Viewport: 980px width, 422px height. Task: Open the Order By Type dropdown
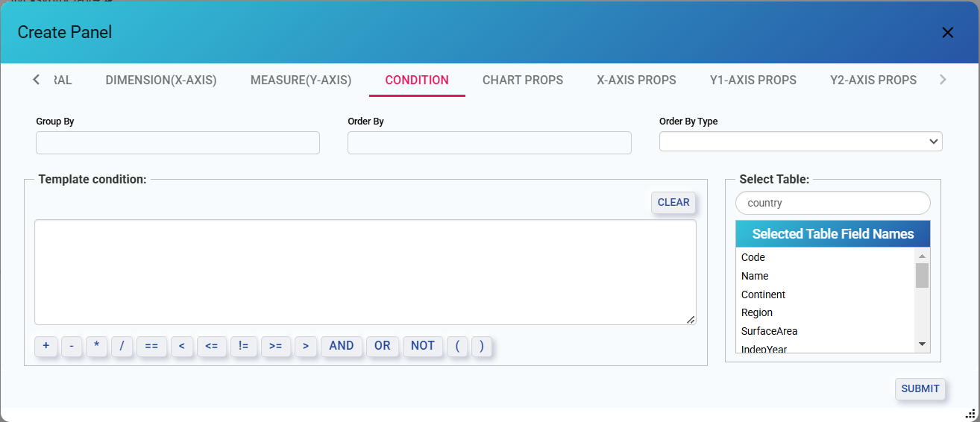800,142
